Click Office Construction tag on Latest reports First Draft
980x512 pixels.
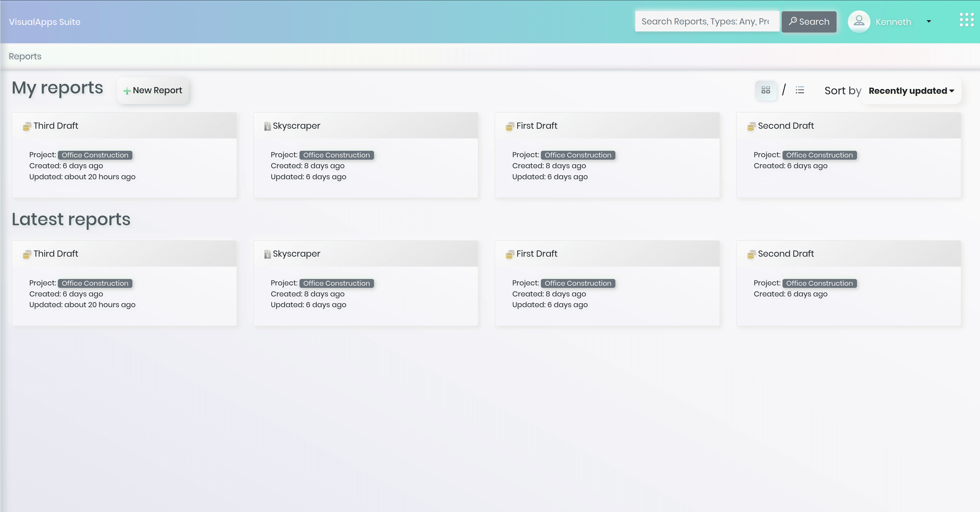tap(577, 283)
